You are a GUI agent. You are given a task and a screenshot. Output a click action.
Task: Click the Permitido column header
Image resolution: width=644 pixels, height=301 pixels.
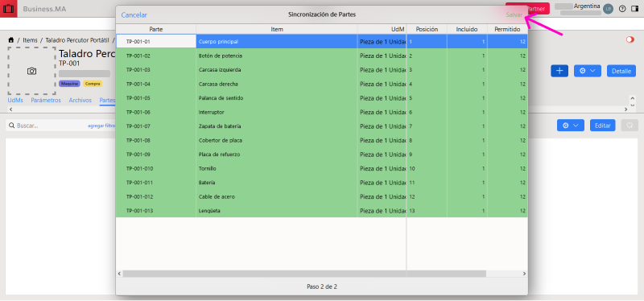[x=508, y=29]
